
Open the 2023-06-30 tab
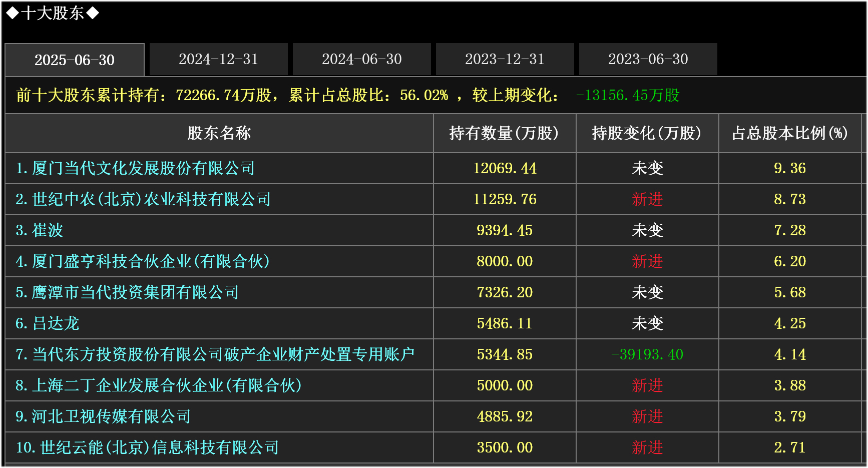(x=648, y=59)
